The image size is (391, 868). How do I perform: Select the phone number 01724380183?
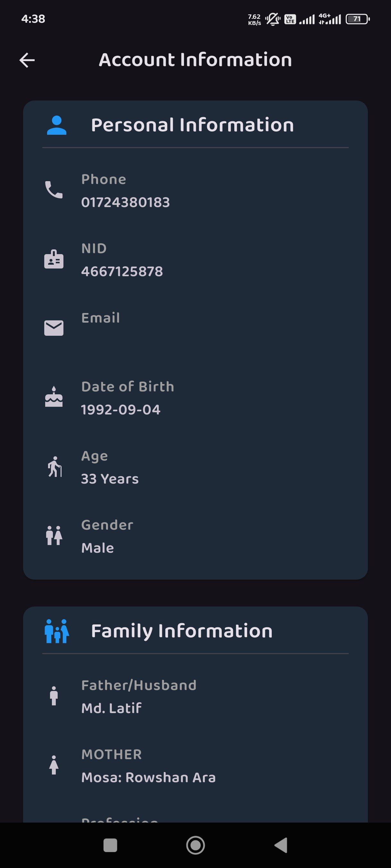(x=126, y=202)
